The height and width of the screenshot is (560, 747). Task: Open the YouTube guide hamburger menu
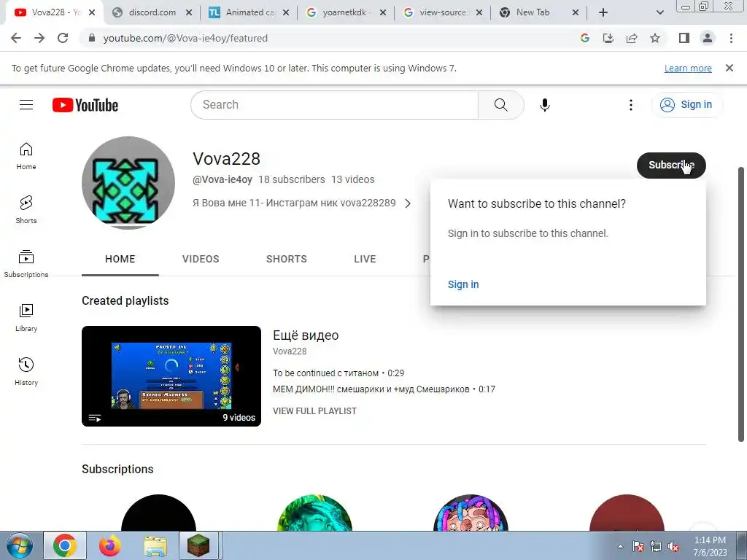tap(26, 105)
